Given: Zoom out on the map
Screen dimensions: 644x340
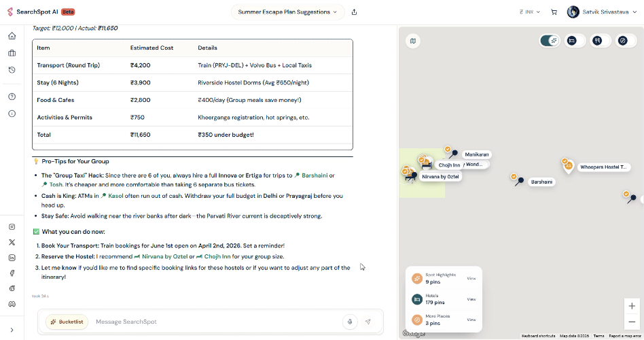Looking at the screenshot, I should [632, 322].
